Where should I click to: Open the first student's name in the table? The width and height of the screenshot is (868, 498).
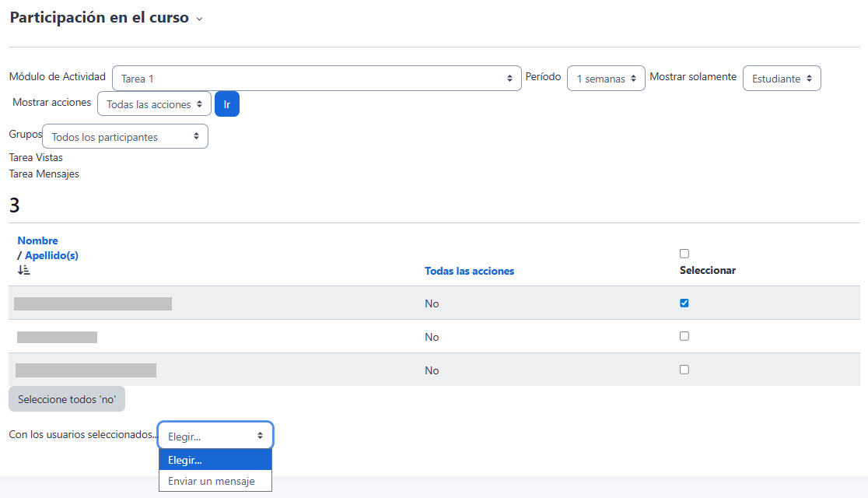pyautogui.click(x=93, y=303)
